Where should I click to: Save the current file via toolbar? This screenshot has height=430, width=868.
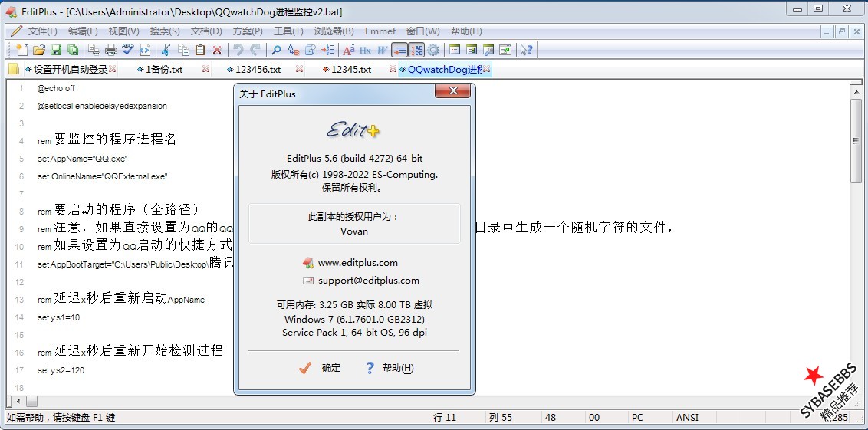pos(56,50)
